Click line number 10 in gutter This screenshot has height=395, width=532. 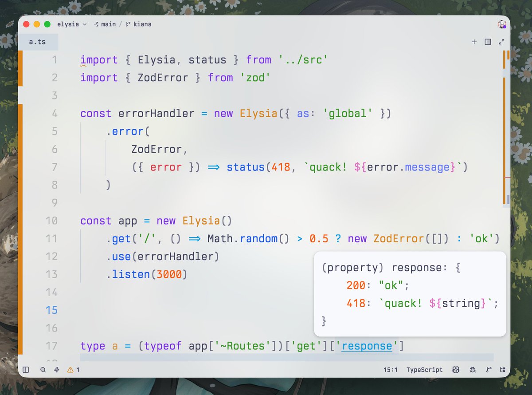point(52,221)
